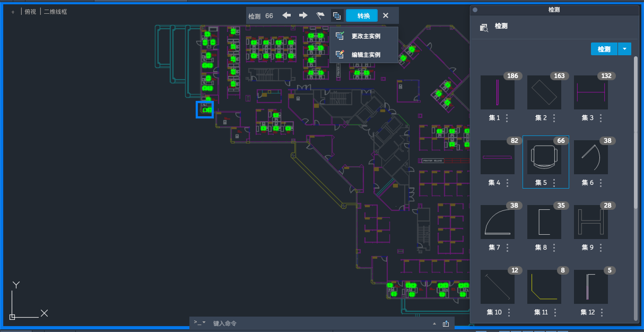Click the command line customize icon
The height and width of the screenshot is (332, 644).
click(x=446, y=324)
